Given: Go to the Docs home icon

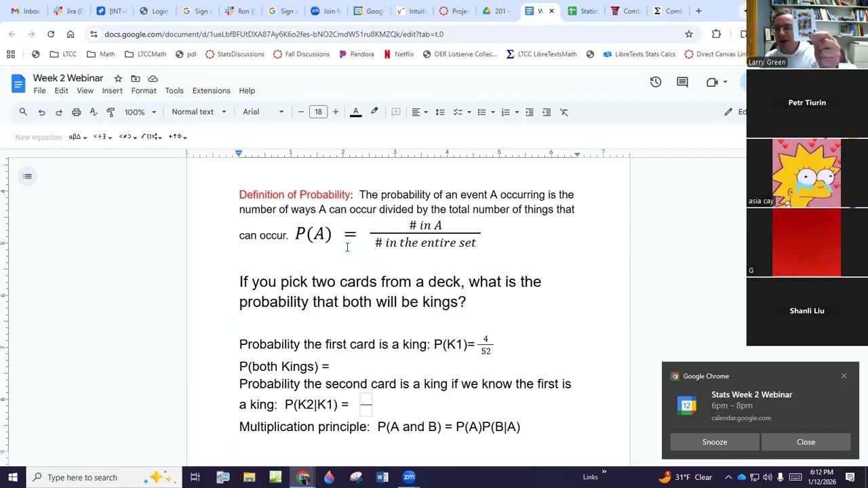Looking at the screenshot, I should pos(18,83).
